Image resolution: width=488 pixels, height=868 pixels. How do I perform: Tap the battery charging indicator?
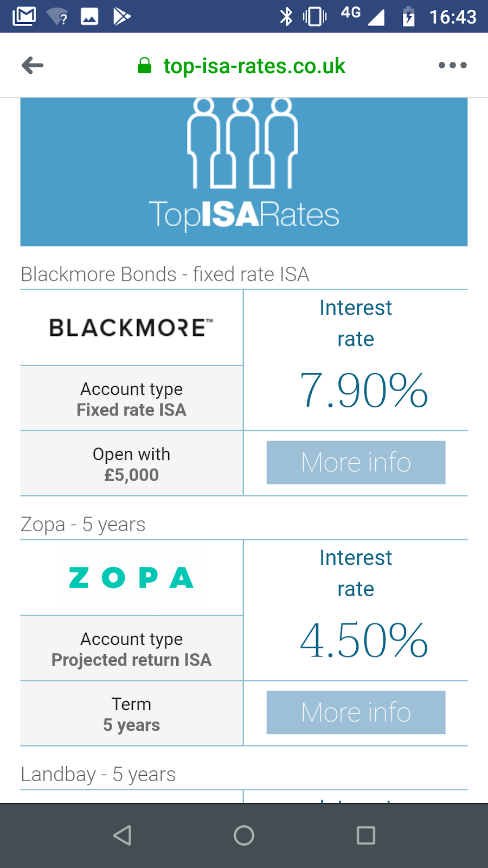tap(407, 16)
